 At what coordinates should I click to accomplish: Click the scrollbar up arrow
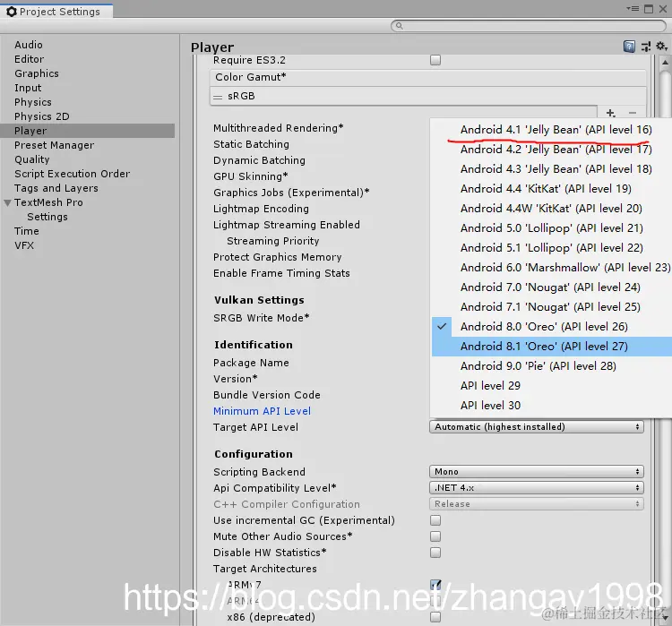(x=665, y=62)
